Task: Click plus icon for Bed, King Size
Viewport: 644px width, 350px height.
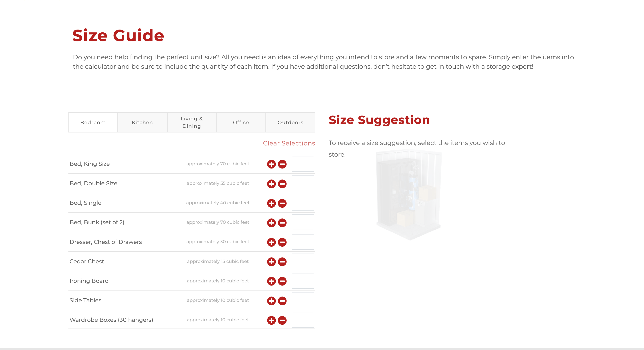Action: point(271,164)
